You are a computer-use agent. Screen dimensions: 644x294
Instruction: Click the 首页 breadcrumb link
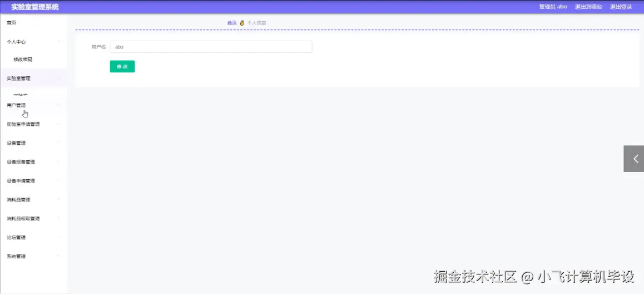(232, 23)
